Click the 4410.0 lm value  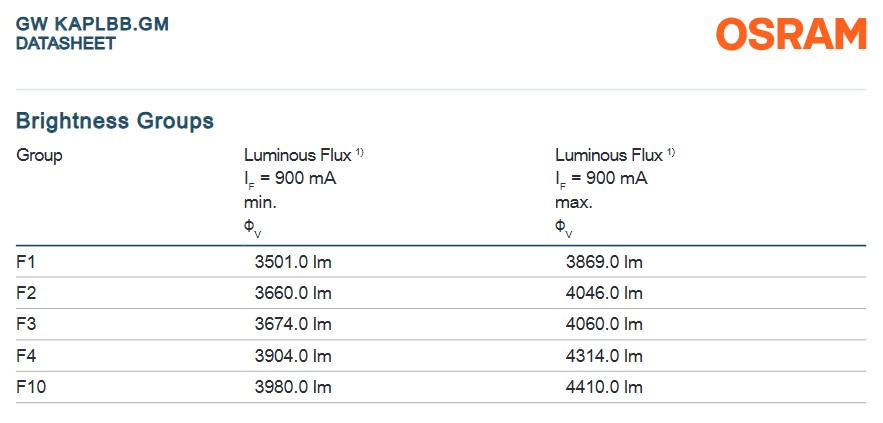click(x=604, y=388)
